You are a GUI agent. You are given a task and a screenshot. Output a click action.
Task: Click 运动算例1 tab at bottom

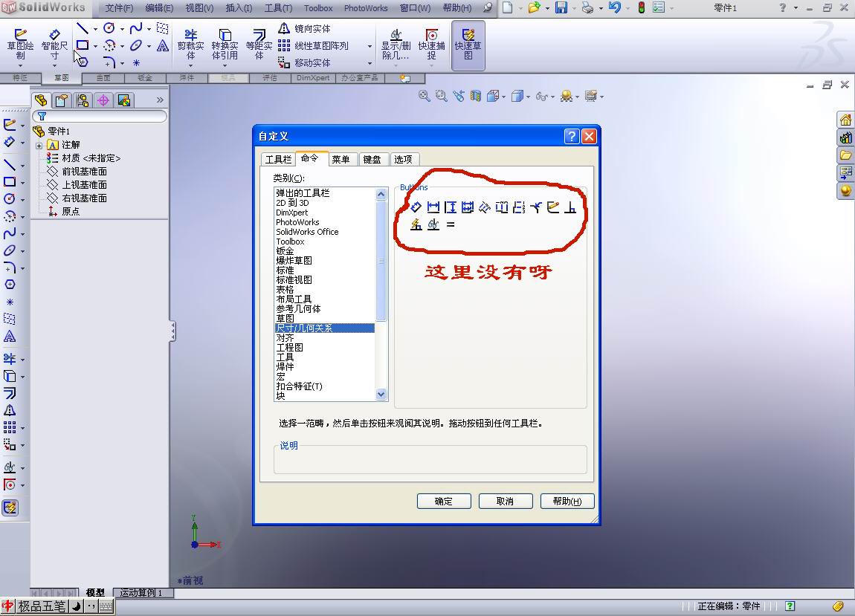pyautogui.click(x=141, y=592)
